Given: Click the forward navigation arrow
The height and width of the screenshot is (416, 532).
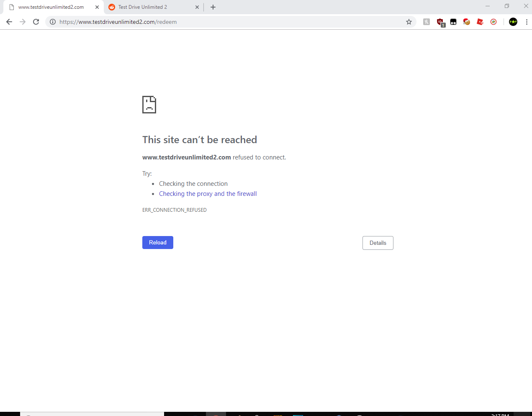Looking at the screenshot, I should [x=23, y=22].
